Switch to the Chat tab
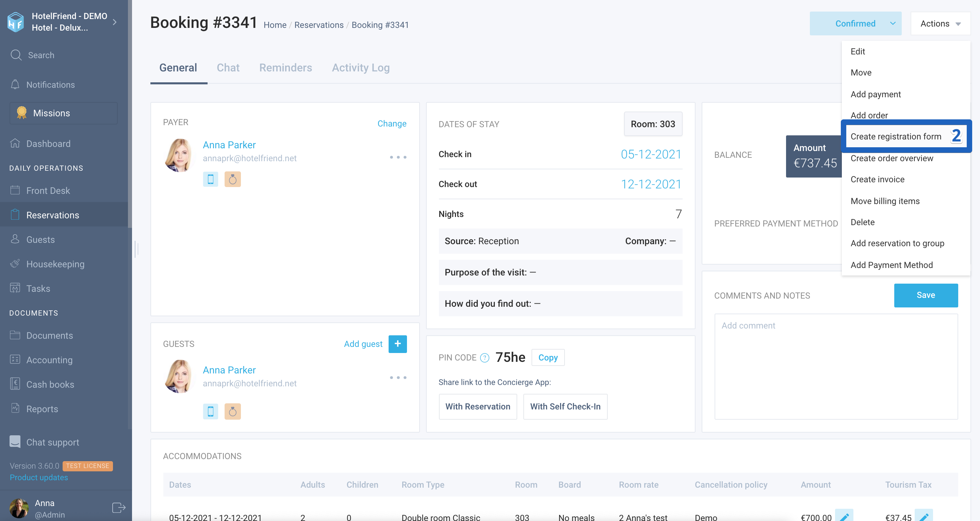980x521 pixels. 228,67
